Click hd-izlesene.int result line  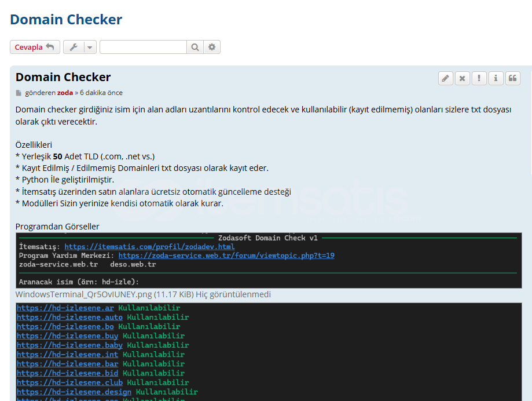pyautogui.click(x=101, y=355)
